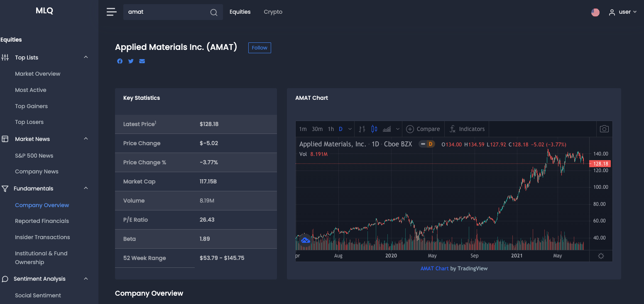
Task: Click the Top Lists sliders icon
Action: pyautogui.click(x=5, y=57)
